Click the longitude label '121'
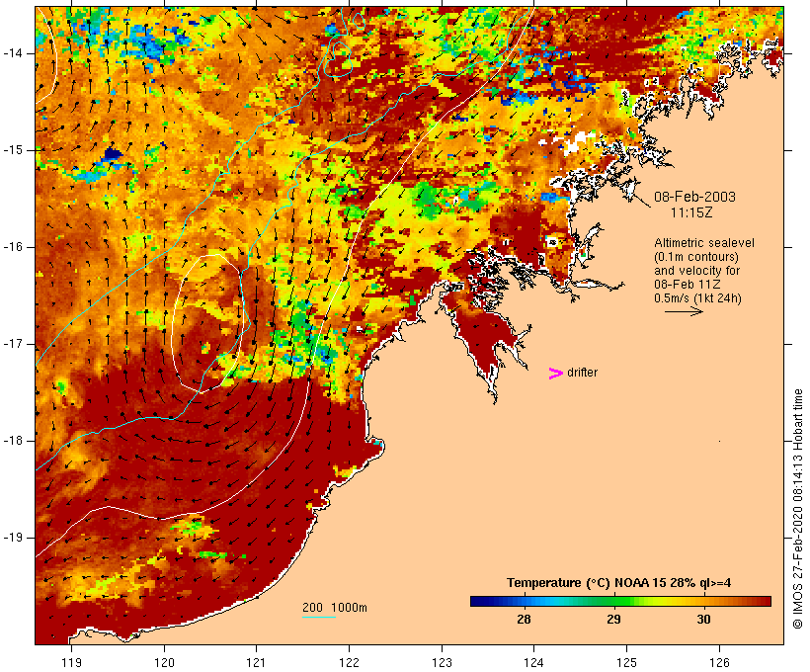The height and width of the screenshot is (672, 810). 256,663
